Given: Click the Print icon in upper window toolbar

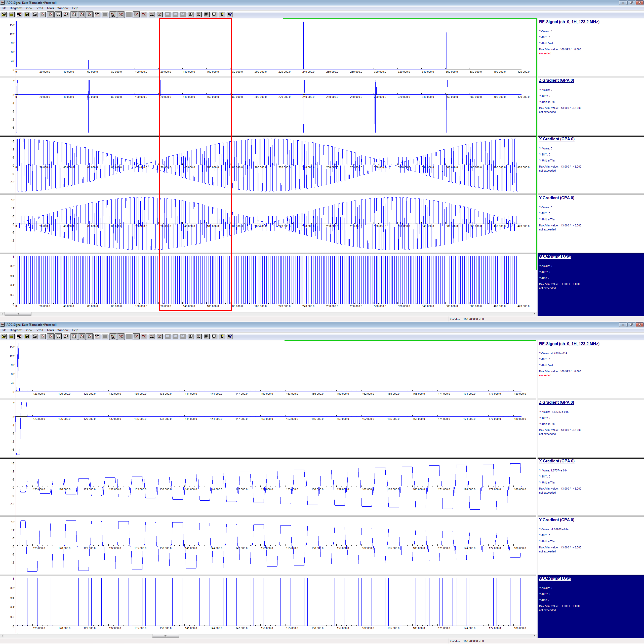Looking at the screenshot, I should 35,15.
